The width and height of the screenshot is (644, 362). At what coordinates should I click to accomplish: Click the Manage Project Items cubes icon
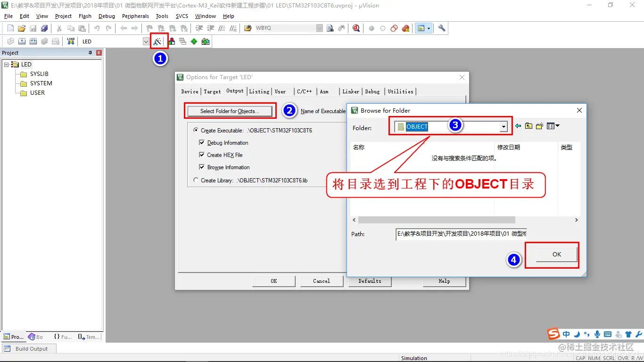(x=172, y=41)
